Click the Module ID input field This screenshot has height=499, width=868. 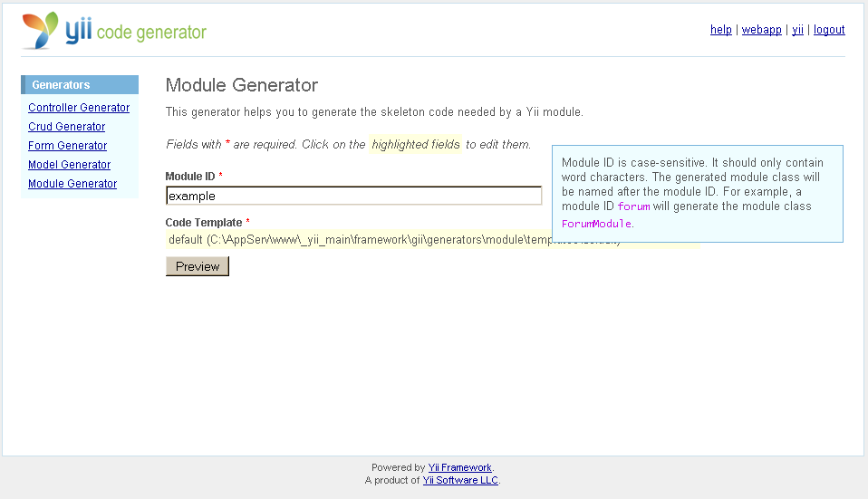click(353, 196)
